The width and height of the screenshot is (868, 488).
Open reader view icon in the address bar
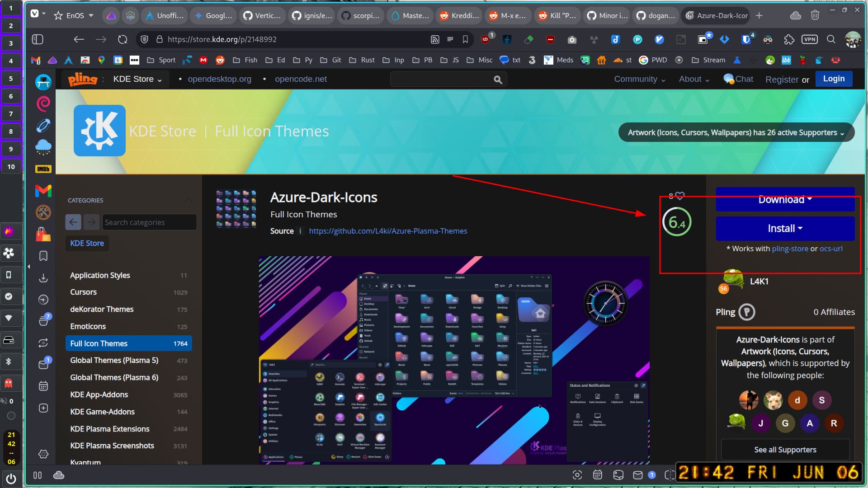pos(450,39)
